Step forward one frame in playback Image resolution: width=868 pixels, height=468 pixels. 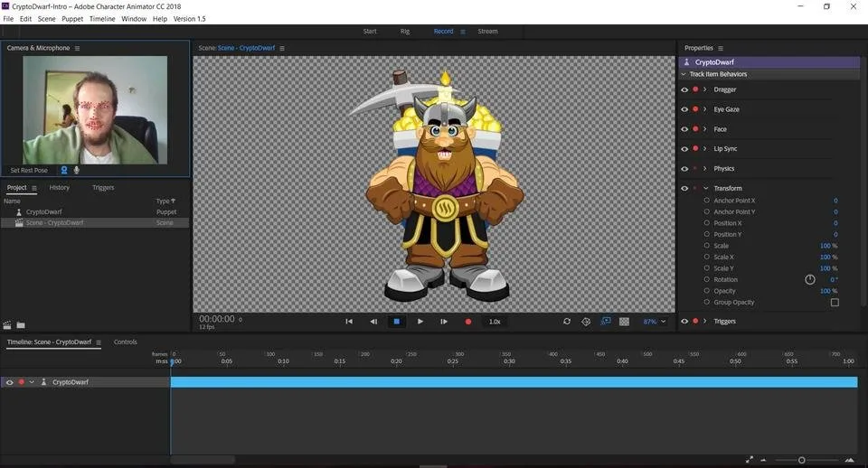(x=444, y=322)
